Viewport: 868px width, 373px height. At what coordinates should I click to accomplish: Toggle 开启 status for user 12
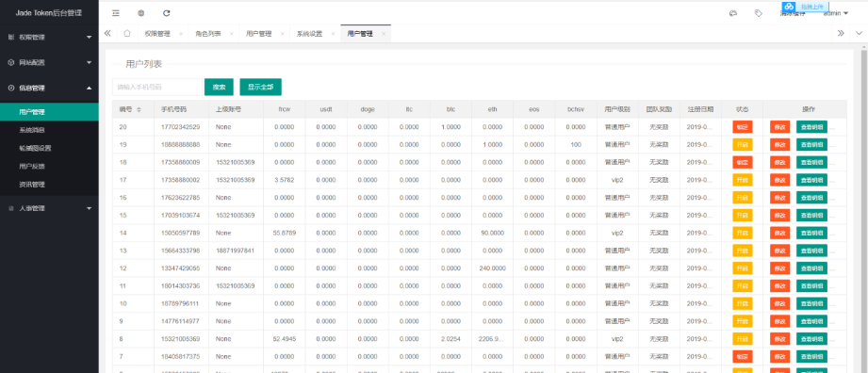tap(743, 268)
